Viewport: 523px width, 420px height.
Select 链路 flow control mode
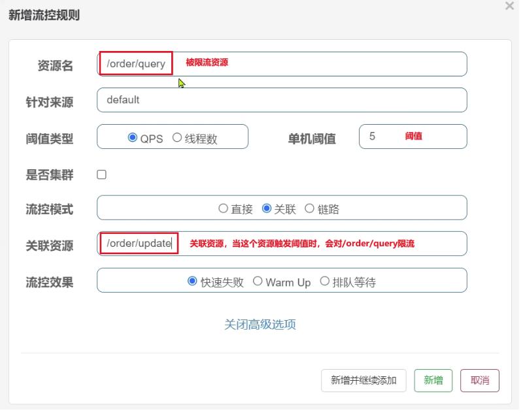309,208
